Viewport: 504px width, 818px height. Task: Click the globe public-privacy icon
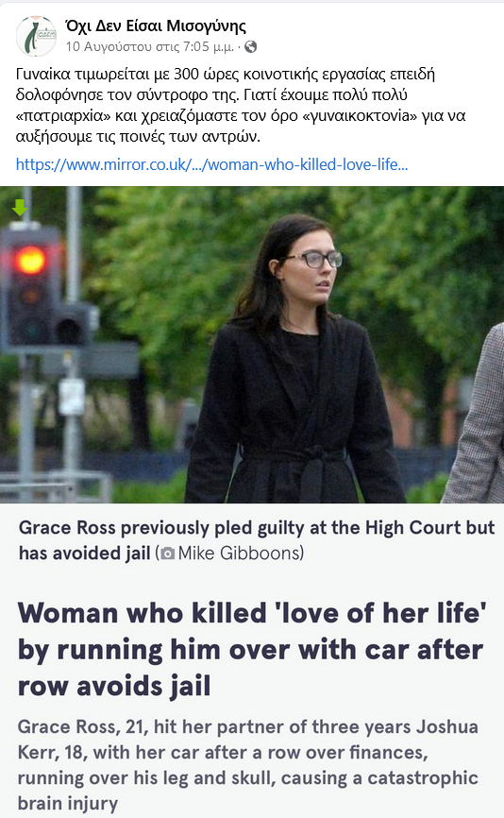pyautogui.click(x=251, y=46)
